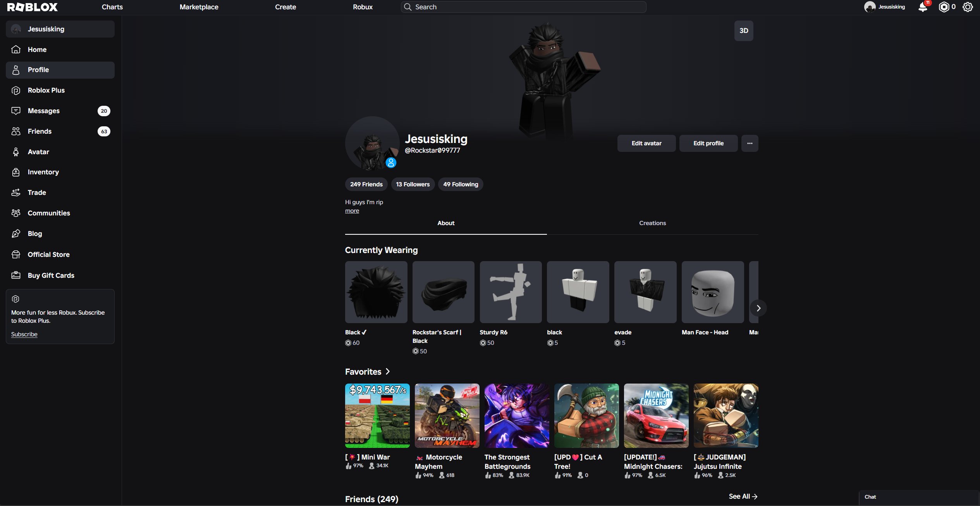Image resolution: width=980 pixels, height=506 pixels.
Task: Open the Chat panel
Action: coord(918,497)
